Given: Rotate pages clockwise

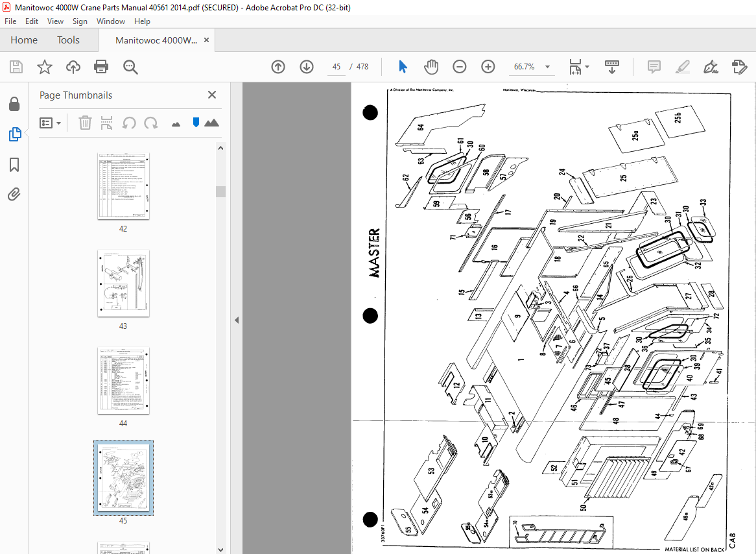Looking at the screenshot, I should click(151, 123).
